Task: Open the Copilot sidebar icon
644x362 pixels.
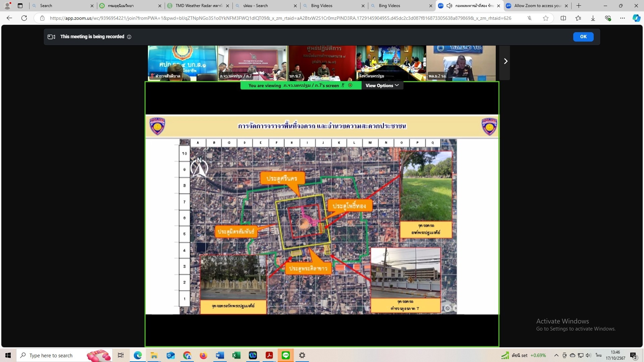Action: tap(636, 18)
